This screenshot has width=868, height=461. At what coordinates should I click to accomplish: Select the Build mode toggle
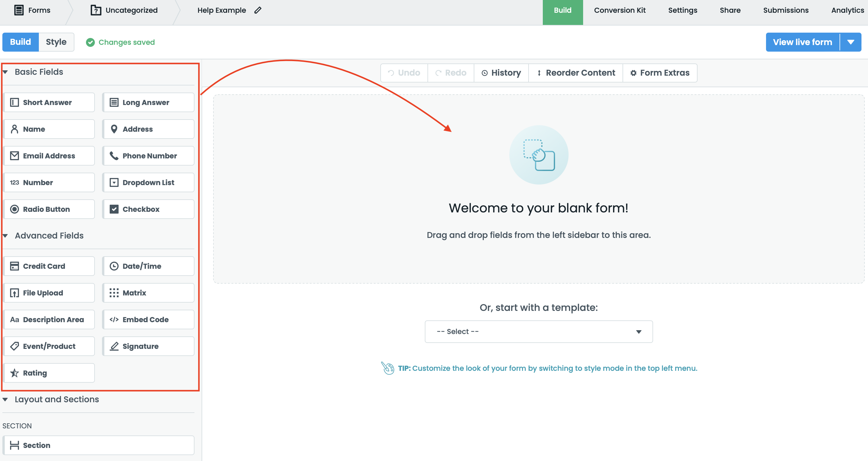point(20,42)
